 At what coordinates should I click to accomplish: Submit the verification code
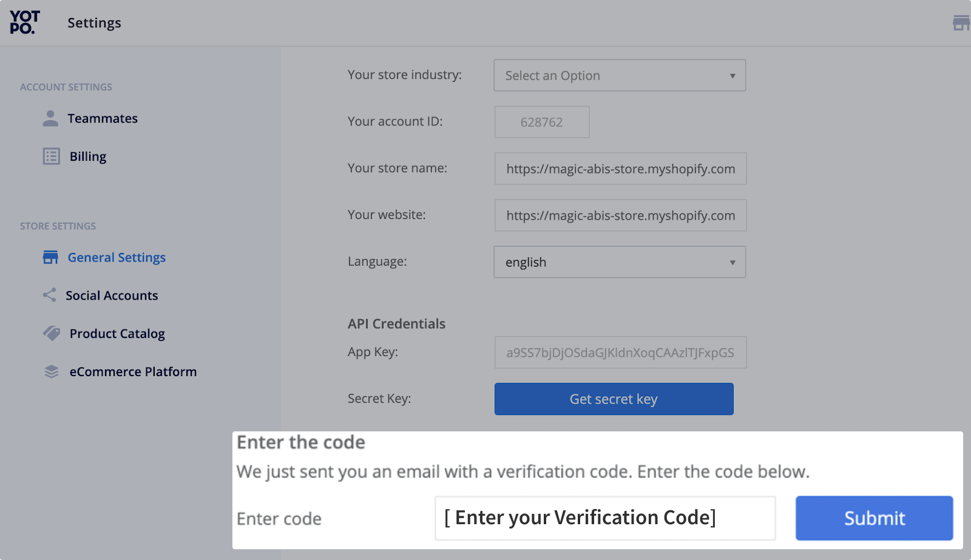point(874,518)
